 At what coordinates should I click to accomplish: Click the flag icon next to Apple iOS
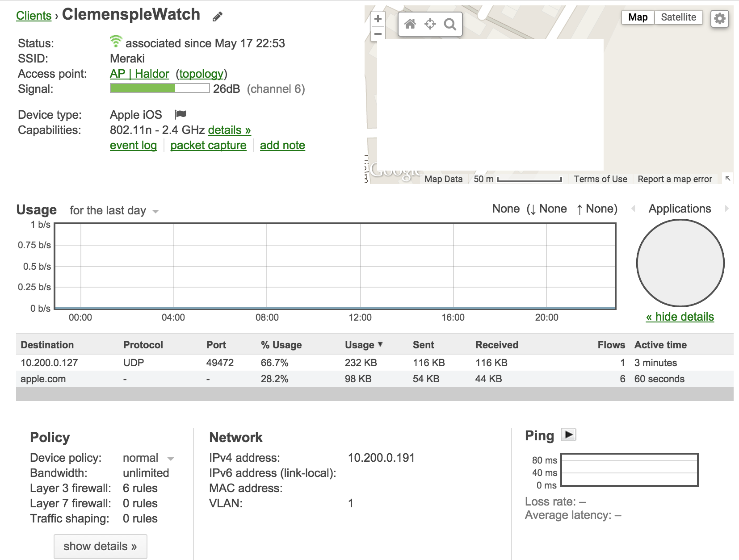tap(181, 114)
